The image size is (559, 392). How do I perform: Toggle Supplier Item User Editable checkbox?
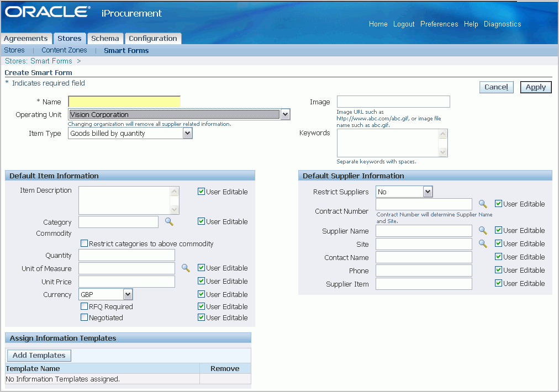pos(498,283)
